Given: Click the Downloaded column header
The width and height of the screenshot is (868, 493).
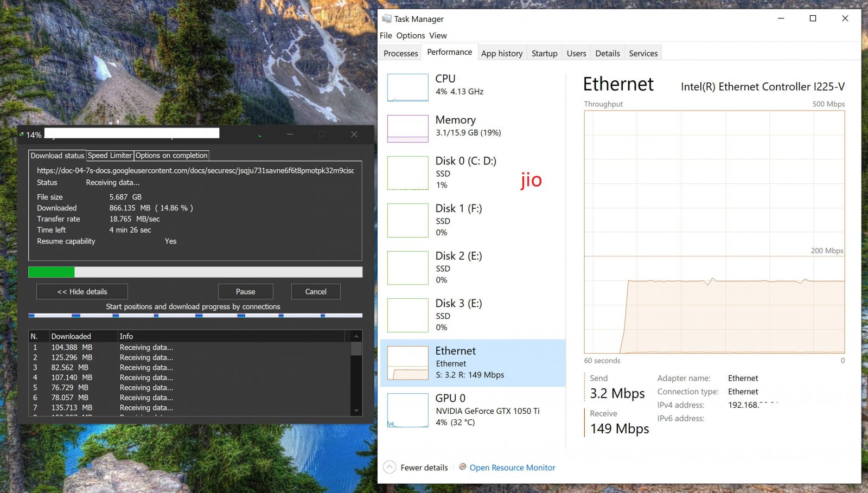Looking at the screenshot, I should 84,336.
